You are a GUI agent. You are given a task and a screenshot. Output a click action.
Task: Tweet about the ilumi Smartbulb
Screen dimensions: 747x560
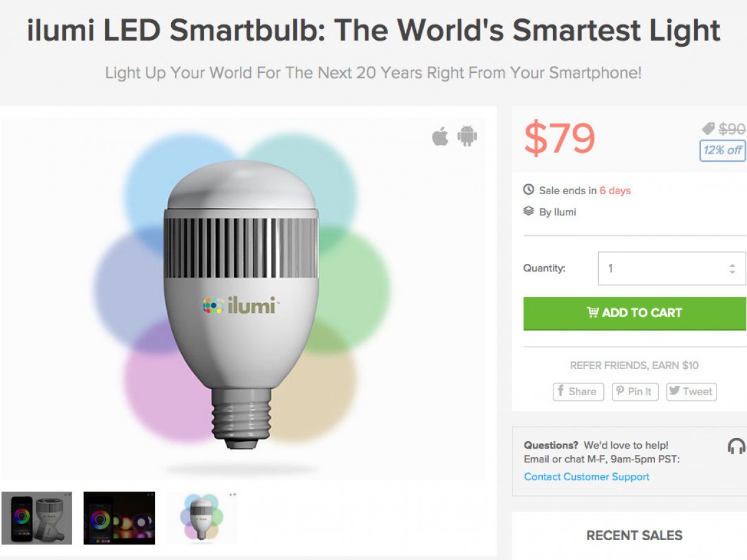click(x=692, y=391)
